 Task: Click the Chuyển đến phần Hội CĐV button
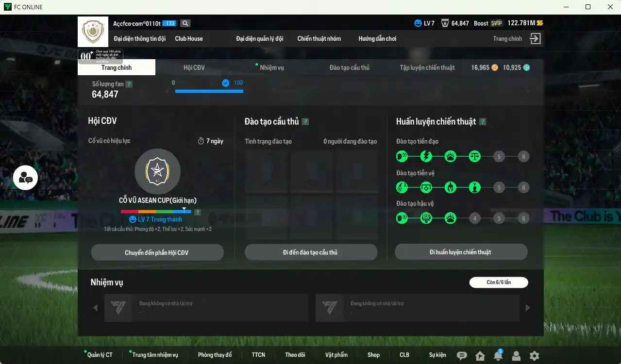click(x=157, y=252)
